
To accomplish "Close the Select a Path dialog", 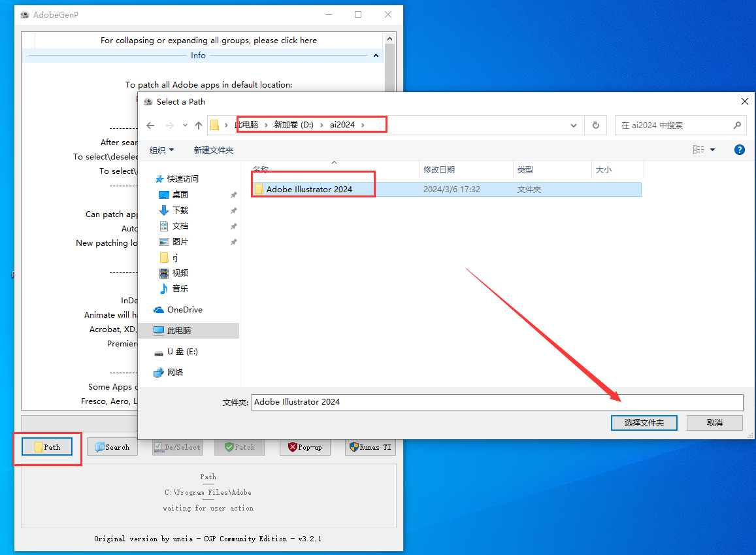I will coord(744,101).
